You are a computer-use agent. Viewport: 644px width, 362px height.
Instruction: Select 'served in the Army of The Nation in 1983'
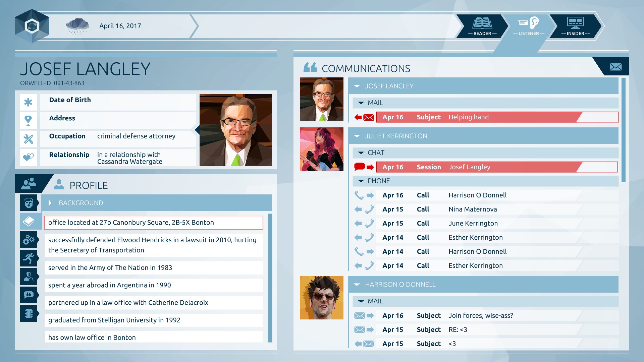tap(154, 267)
